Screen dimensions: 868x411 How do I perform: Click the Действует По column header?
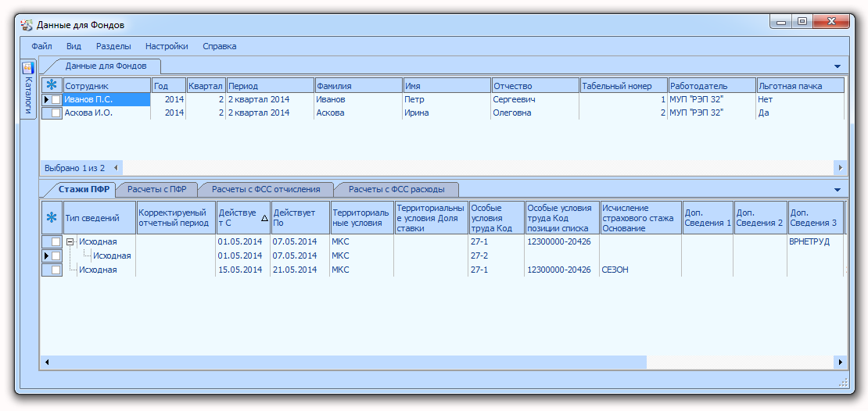[x=300, y=218]
